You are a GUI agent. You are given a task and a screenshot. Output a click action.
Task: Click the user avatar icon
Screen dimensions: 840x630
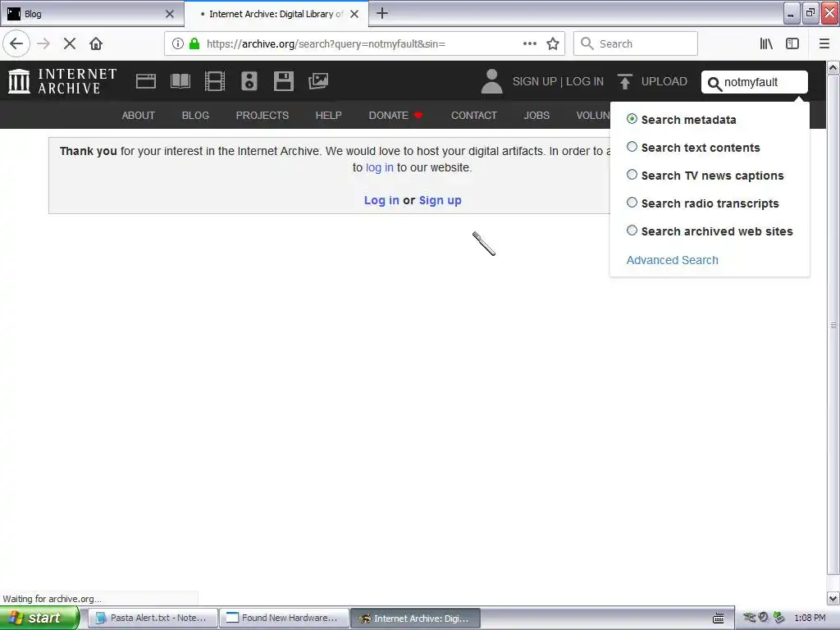click(492, 81)
